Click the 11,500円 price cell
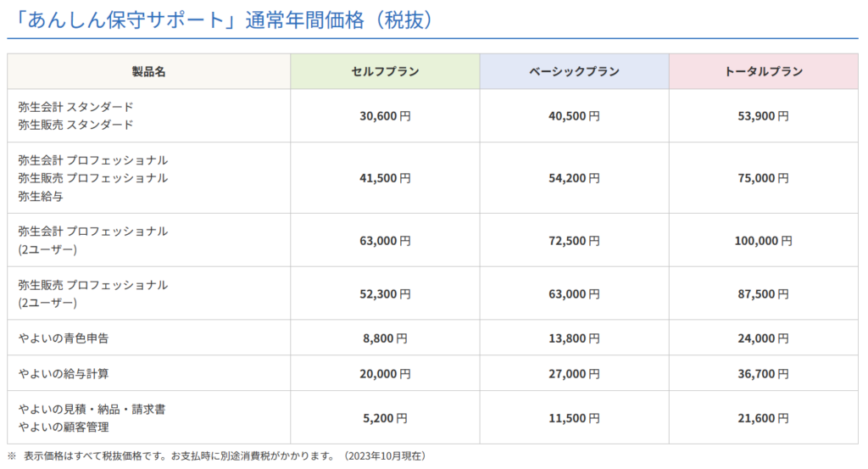Screen dimensions: 868x469 tap(575, 418)
